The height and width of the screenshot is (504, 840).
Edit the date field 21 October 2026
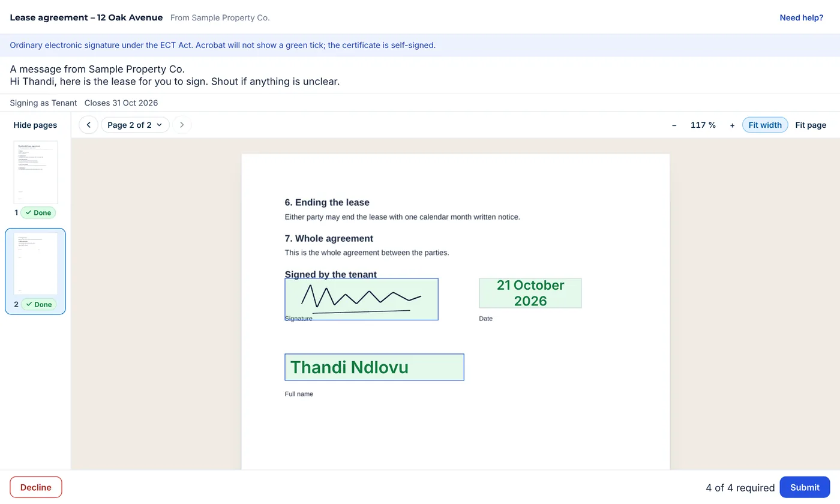click(x=530, y=293)
